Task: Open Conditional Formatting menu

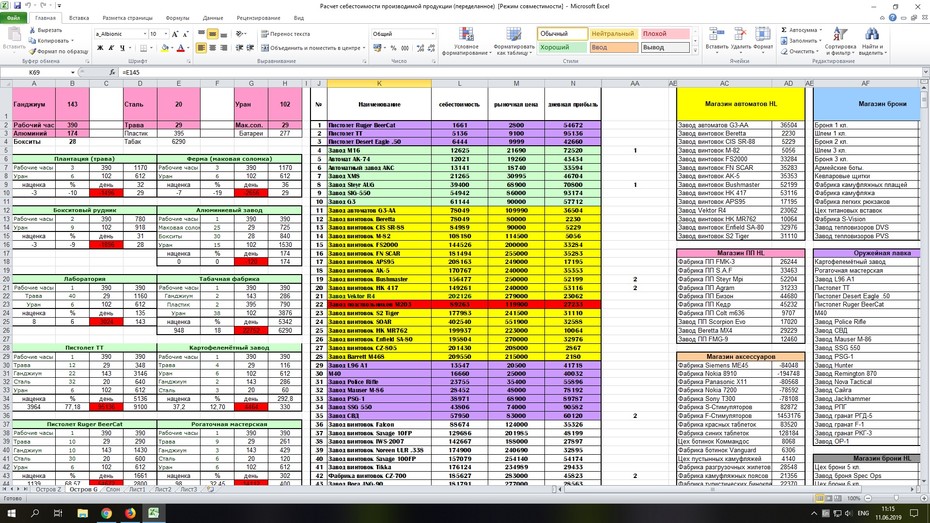Action: [x=466, y=41]
